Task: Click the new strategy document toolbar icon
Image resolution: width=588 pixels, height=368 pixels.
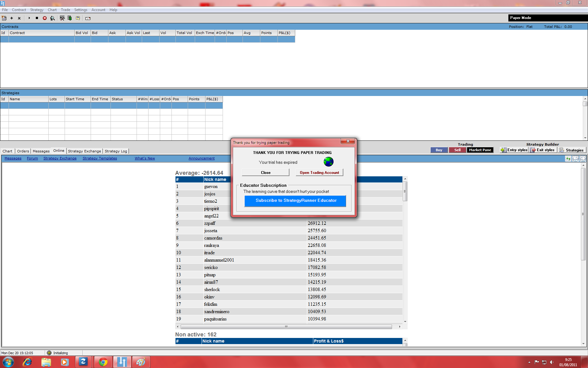Action: [4, 18]
